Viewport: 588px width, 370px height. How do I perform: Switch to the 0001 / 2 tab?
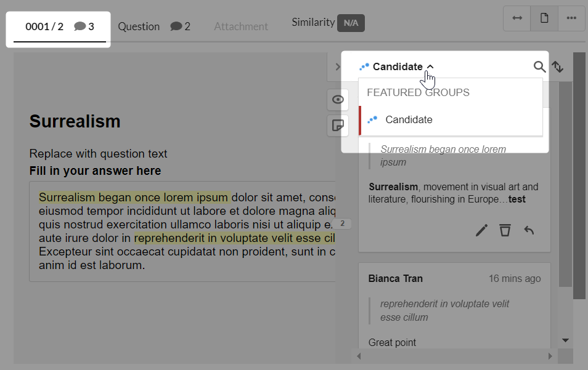click(59, 27)
